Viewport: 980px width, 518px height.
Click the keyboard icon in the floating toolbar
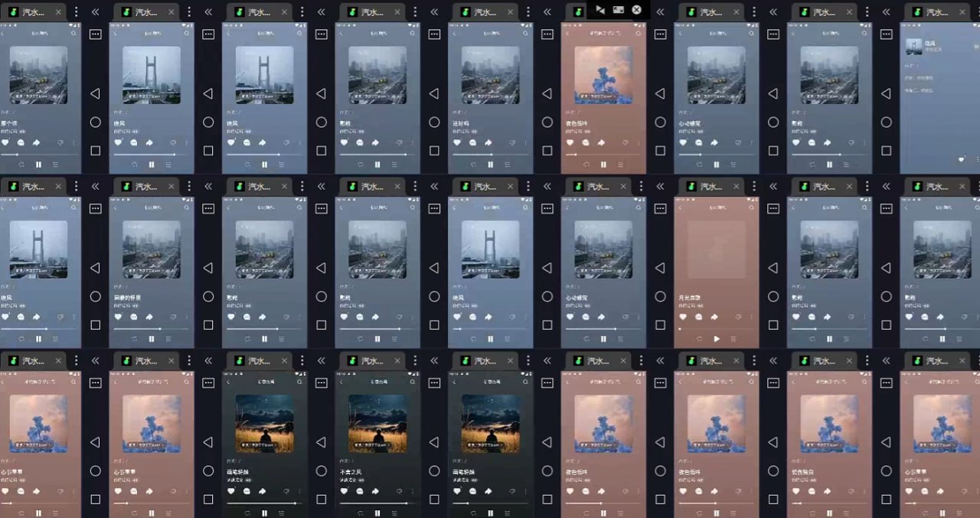[618, 10]
